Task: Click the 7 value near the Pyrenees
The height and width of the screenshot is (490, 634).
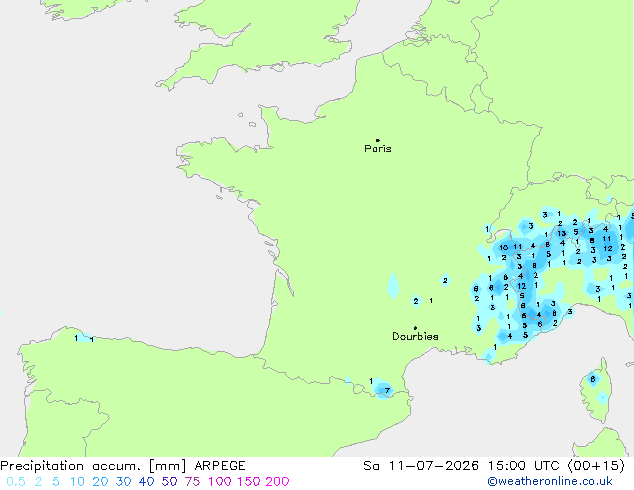Action: tap(387, 391)
